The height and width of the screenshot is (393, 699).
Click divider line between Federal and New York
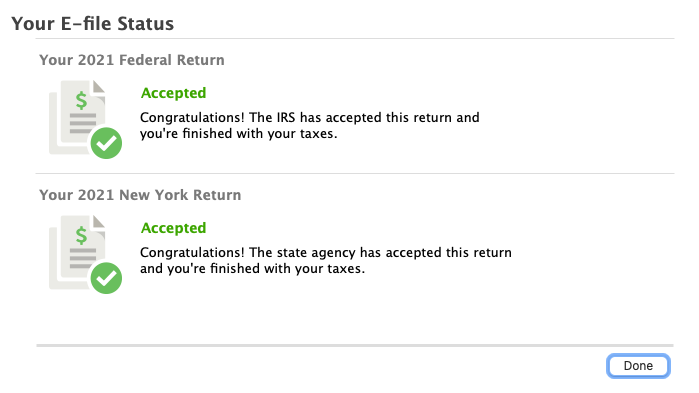[355, 173]
